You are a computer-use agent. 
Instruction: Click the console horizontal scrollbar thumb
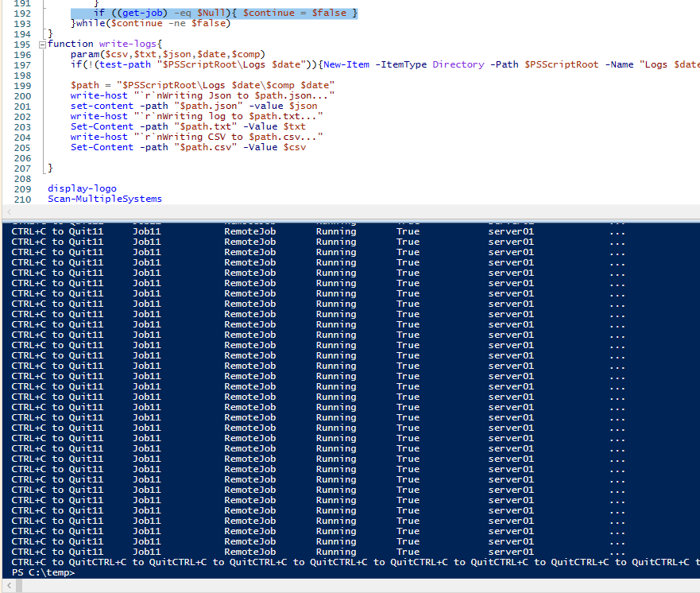tap(19, 585)
